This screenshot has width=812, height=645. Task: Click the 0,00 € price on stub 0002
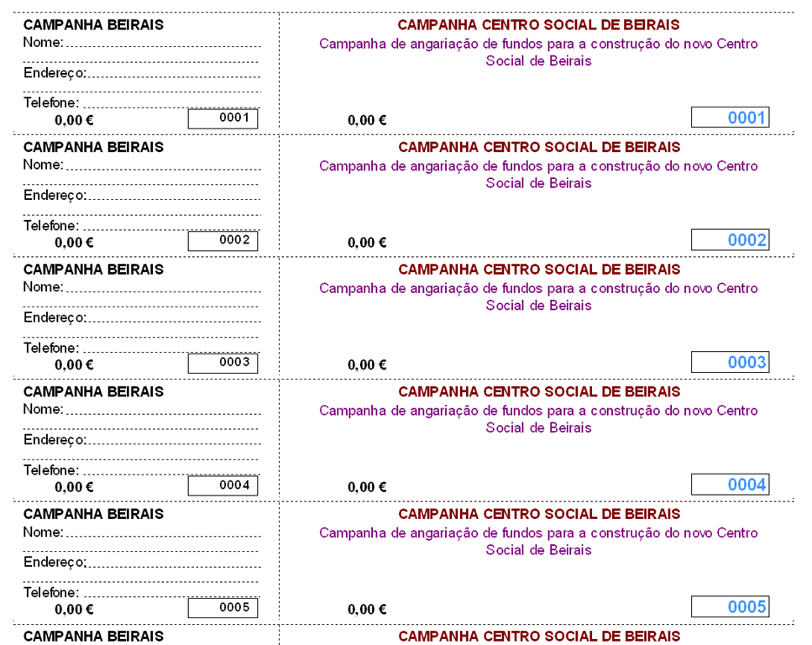pyautogui.click(x=74, y=243)
